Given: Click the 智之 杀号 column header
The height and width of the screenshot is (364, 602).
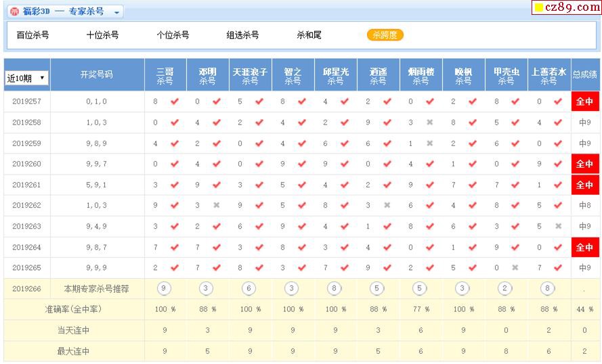Looking at the screenshot, I should [x=293, y=75].
